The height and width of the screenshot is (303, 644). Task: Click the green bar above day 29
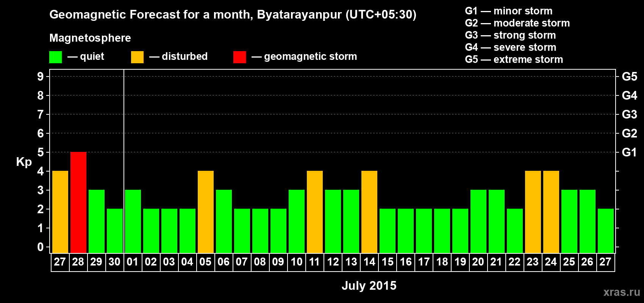[x=97, y=222]
